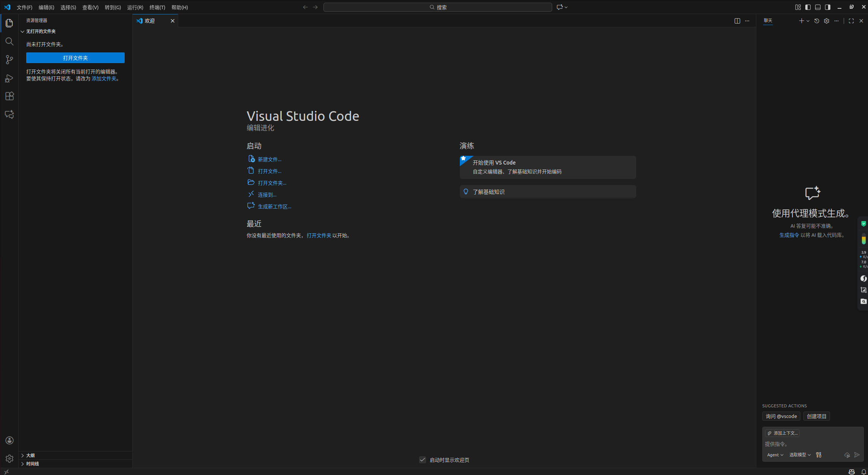Image resolution: width=868 pixels, height=475 pixels.
Task: Expand the 时间线 timeline section
Action: tap(32, 464)
